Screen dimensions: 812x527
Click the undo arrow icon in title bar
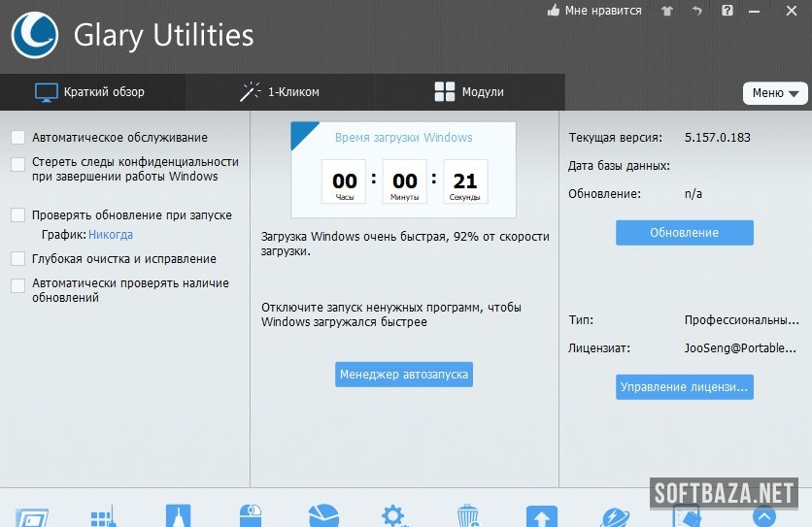696,11
